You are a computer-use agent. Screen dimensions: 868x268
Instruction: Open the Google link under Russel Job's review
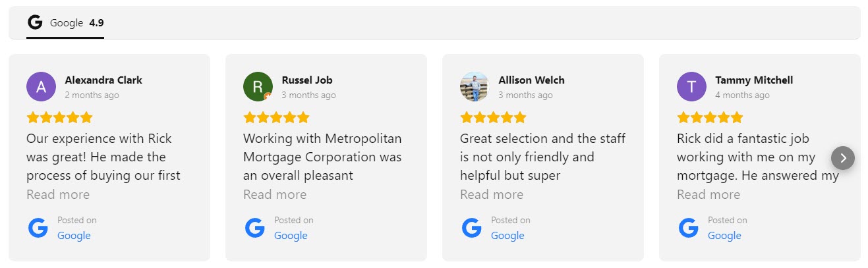[x=291, y=236]
